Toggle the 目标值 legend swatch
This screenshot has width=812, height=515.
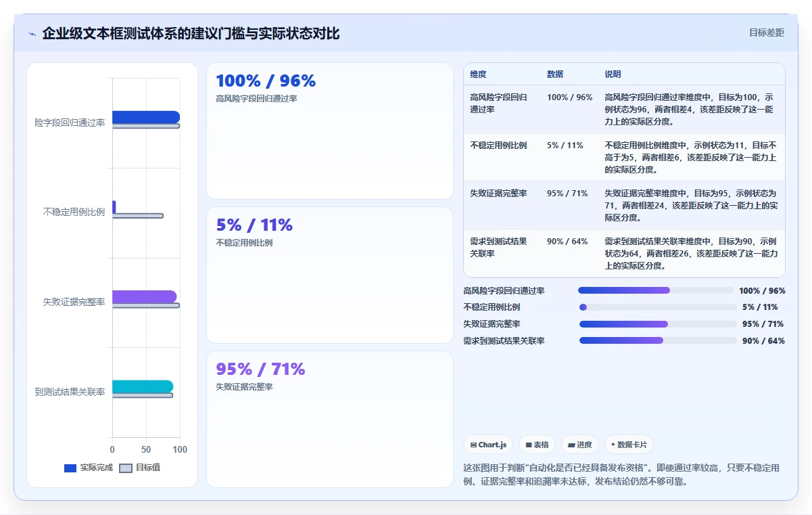click(x=126, y=468)
